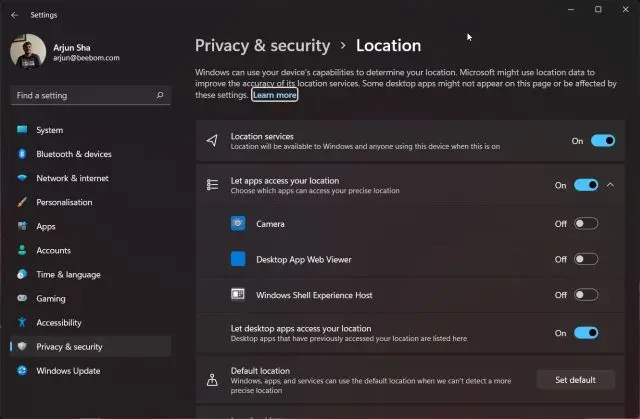Click the Gaming controller icon
The height and width of the screenshot is (419, 640).
(22, 298)
